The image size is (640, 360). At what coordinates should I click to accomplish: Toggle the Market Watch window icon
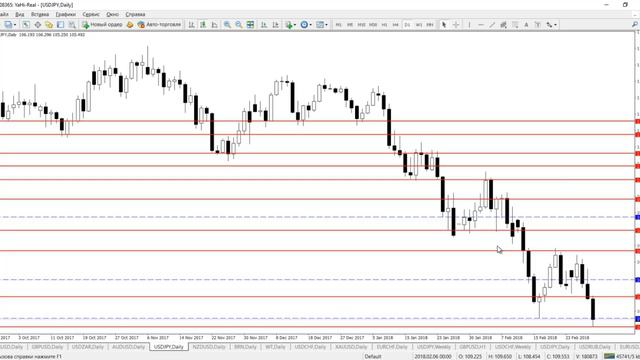click(x=26, y=25)
